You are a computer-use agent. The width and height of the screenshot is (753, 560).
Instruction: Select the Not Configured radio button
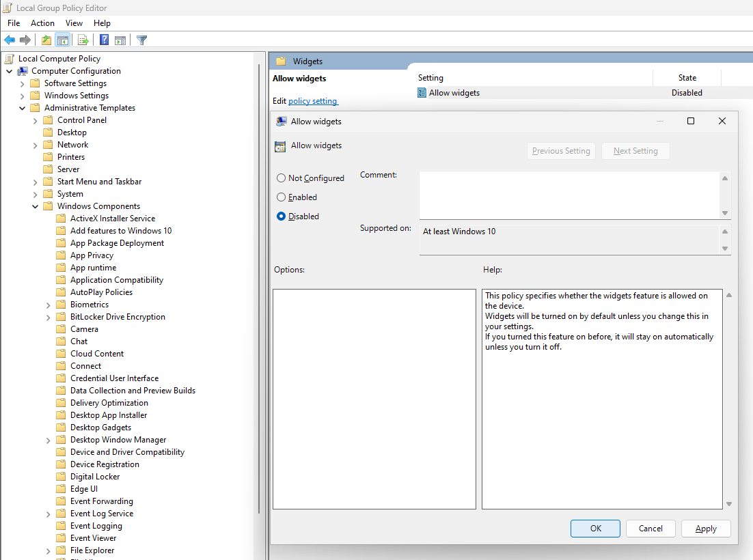pos(282,178)
